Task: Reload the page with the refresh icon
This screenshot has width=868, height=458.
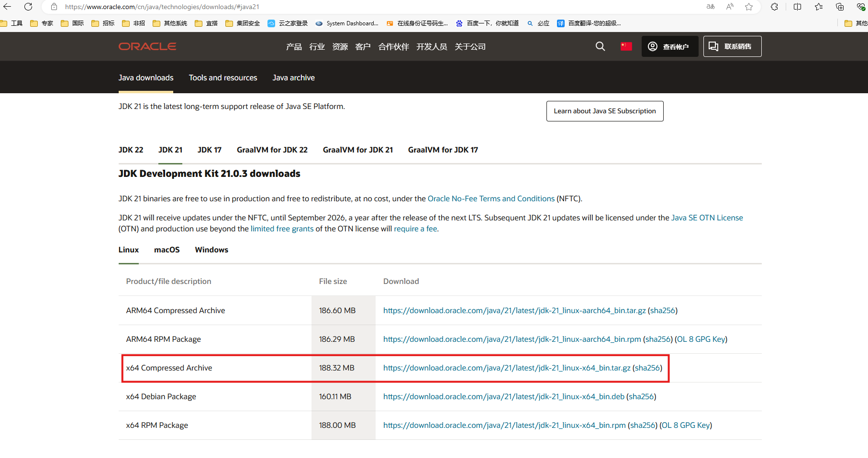Action: coord(28,7)
